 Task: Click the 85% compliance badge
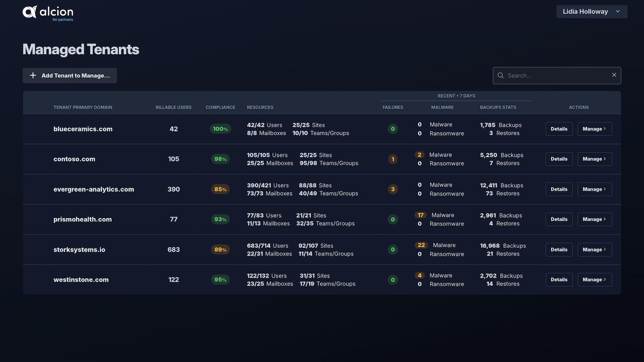click(220, 189)
